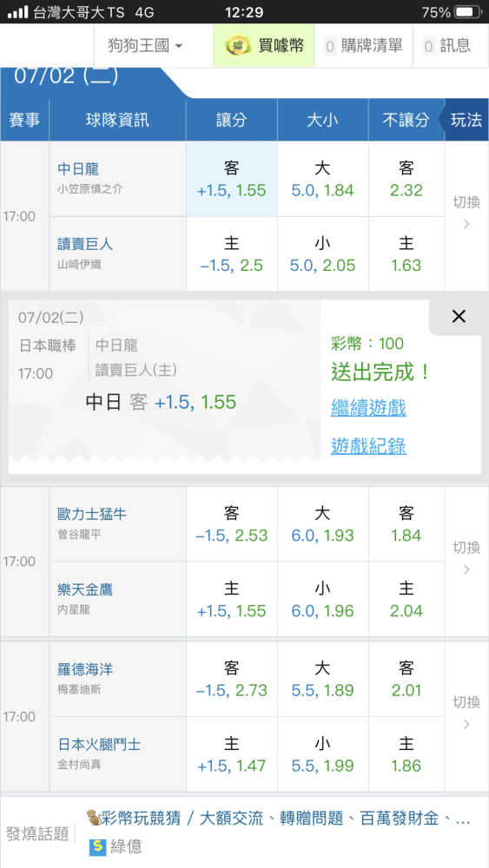489x868 pixels.
Task: Open the 玩法 header tab
Action: tap(466, 120)
